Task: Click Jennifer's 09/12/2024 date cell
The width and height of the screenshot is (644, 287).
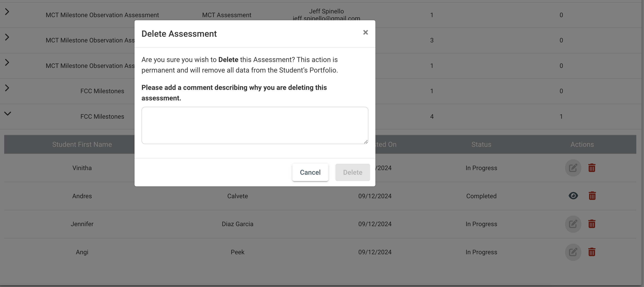Action: tap(375, 224)
